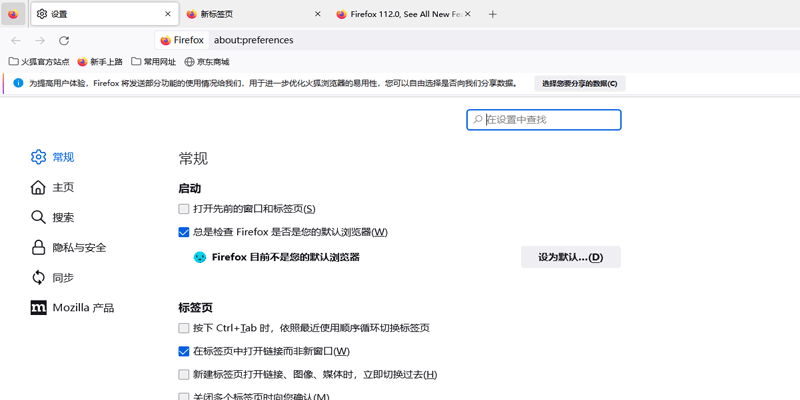
Task: Enable 打开先前的窗口和标签页 checkbox
Action: [184, 209]
